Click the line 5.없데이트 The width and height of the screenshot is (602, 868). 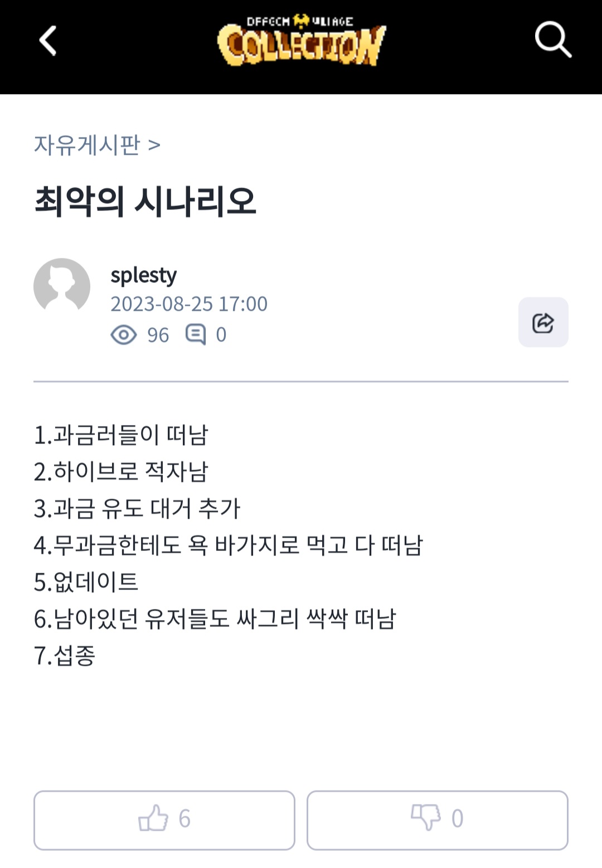(x=86, y=582)
